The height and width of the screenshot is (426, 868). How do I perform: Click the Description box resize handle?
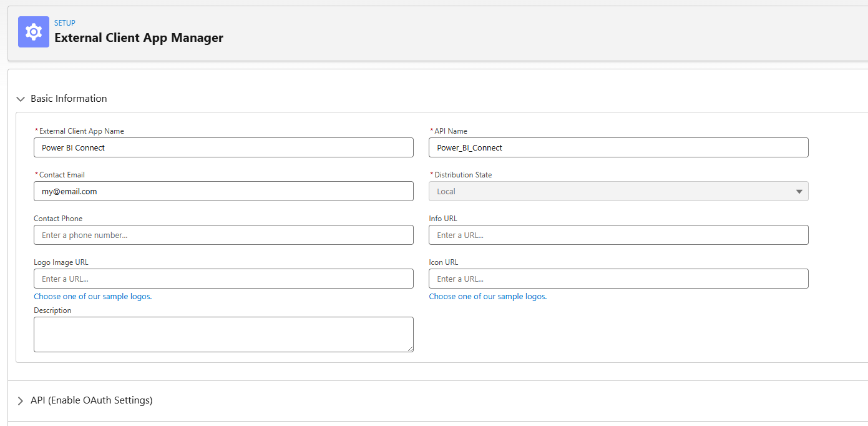(x=410, y=349)
